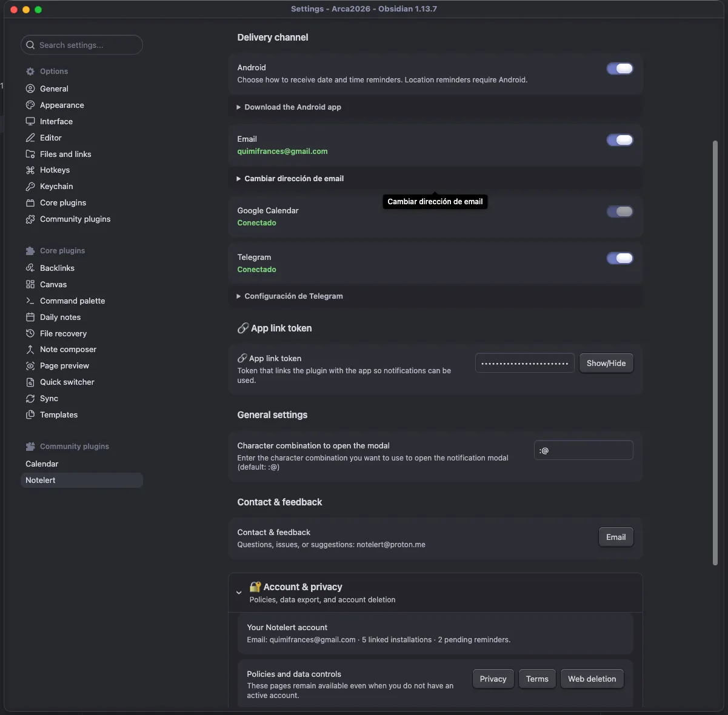
Task: Collapse the Account & privacy chevron
Action: [x=239, y=593]
